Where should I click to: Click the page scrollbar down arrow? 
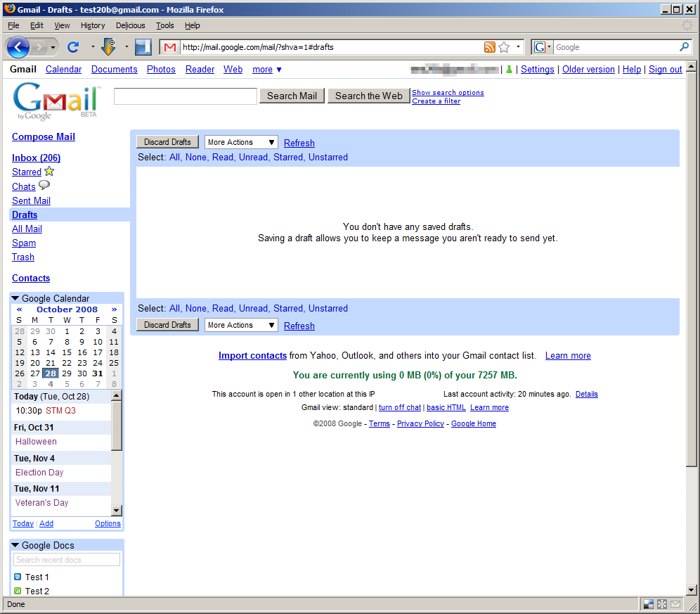coord(691,590)
